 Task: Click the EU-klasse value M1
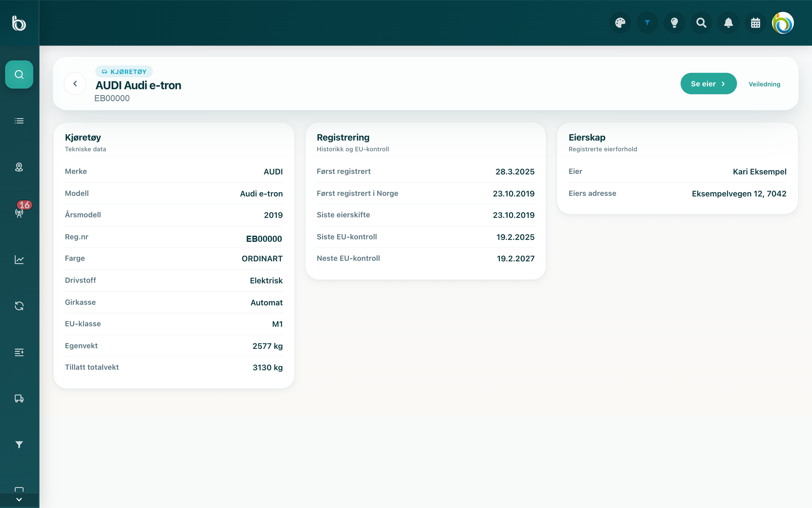pyautogui.click(x=277, y=324)
